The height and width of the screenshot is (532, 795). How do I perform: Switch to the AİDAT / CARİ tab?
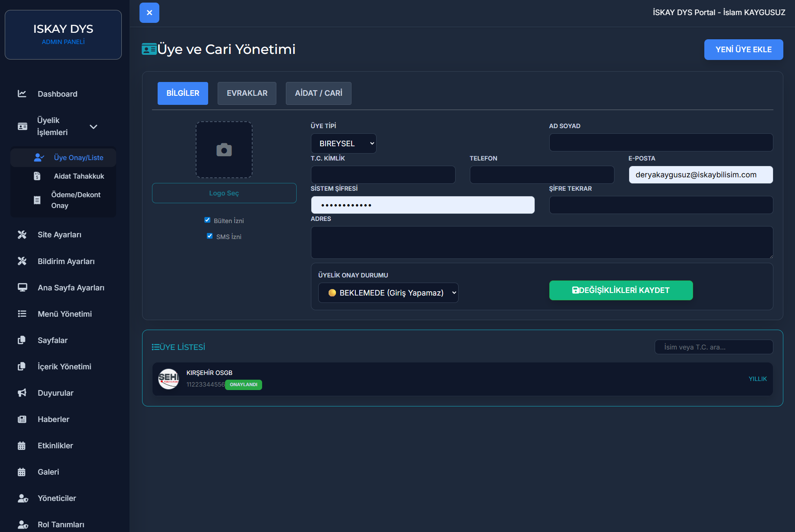[x=318, y=93]
